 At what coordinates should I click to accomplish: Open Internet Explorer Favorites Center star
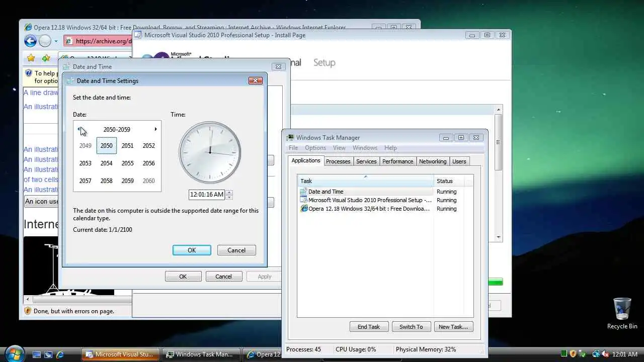31,58
